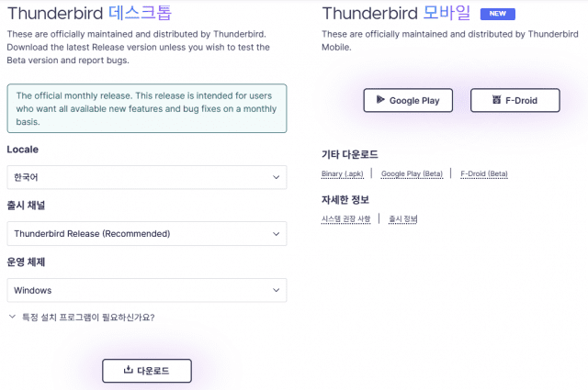Screen dimensions: 588x390
Task: Click the Locale field label
Action: (x=22, y=150)
